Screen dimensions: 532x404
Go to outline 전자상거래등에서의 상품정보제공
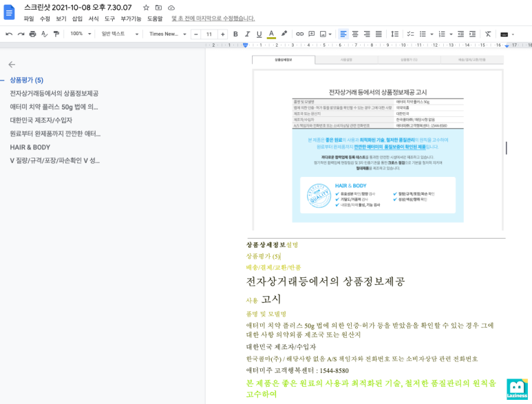point(54,94)
